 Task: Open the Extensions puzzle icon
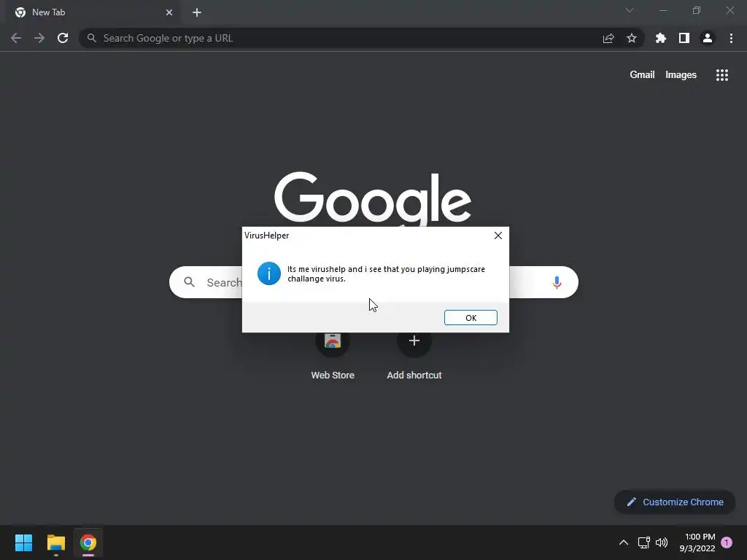click(661, 38)
